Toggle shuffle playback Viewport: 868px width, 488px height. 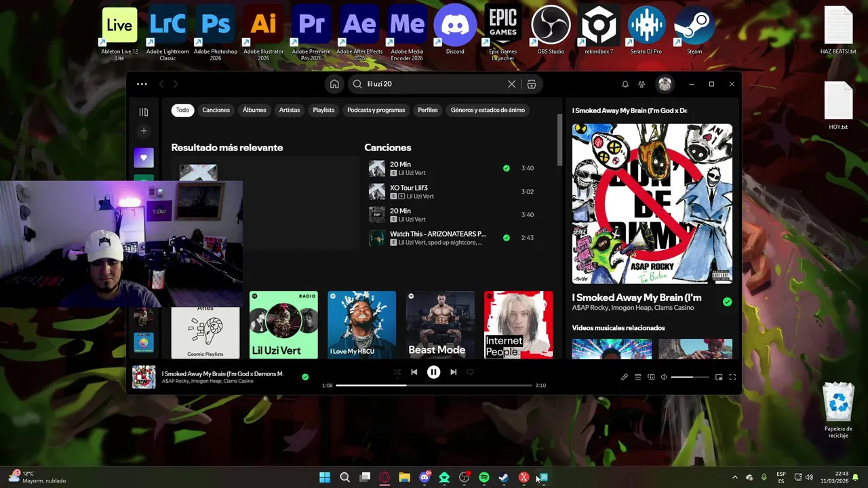[x=397, y=372]
